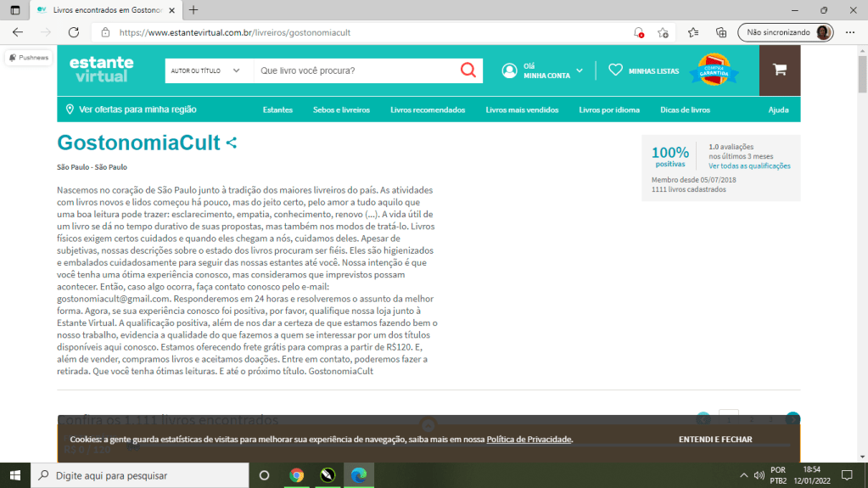
Task: Expand the Autor ou Título dropdown
Action: tap(208, 70)
